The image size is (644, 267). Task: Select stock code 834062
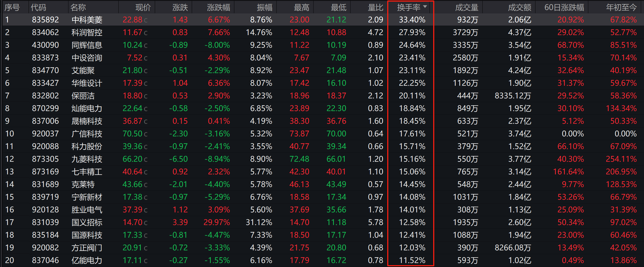click(x=45, y=32)
